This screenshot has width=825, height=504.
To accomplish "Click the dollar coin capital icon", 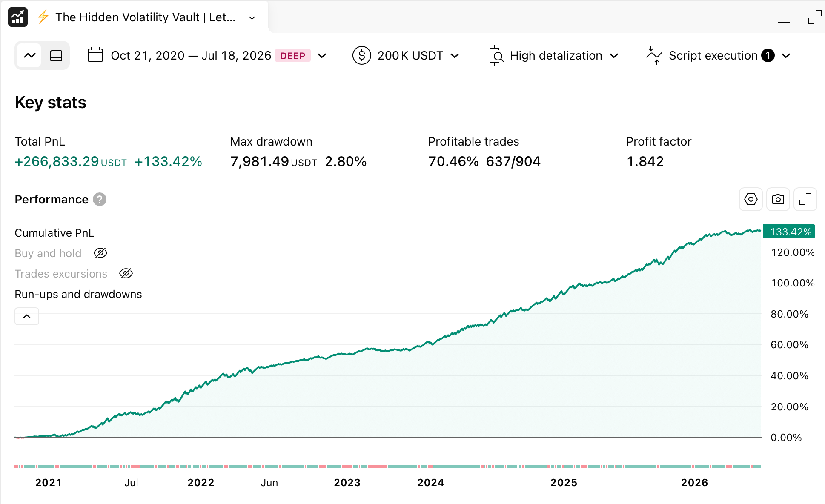I will coord(362,55).
